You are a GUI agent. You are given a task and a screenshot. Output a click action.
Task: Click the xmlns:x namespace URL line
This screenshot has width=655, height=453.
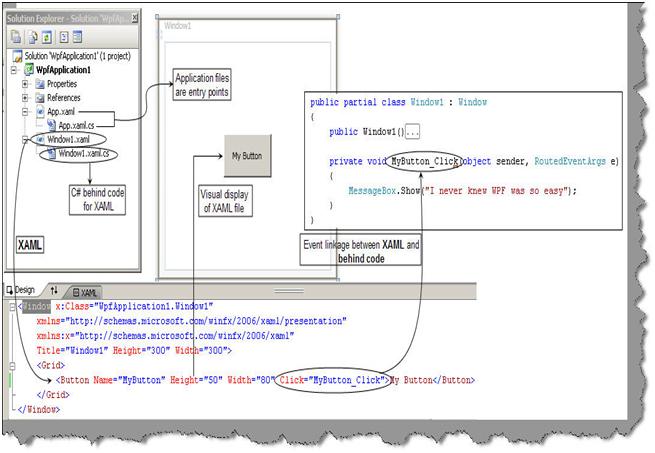click(165, 336)
